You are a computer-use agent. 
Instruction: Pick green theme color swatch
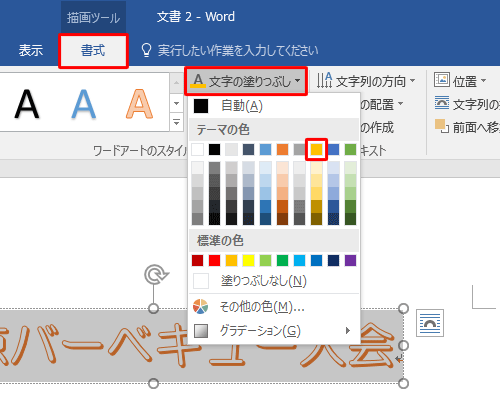click(x=351, y=150)
